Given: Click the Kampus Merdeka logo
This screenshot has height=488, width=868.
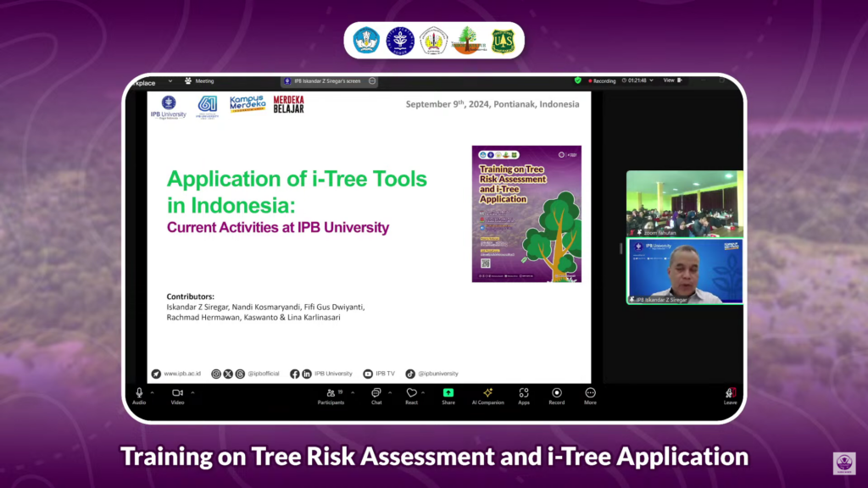Looking at the screenshot, I should pos(248,103).
